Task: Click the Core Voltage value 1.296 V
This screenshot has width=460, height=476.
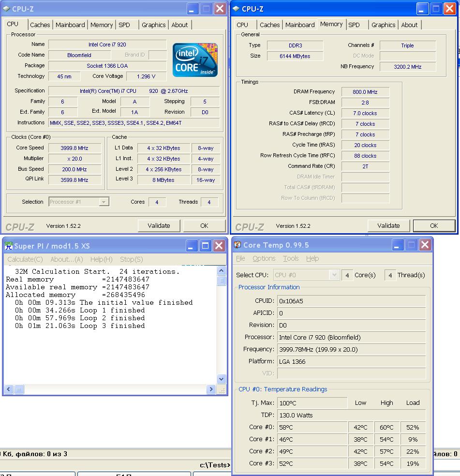Action: click(x=146, y=76)
